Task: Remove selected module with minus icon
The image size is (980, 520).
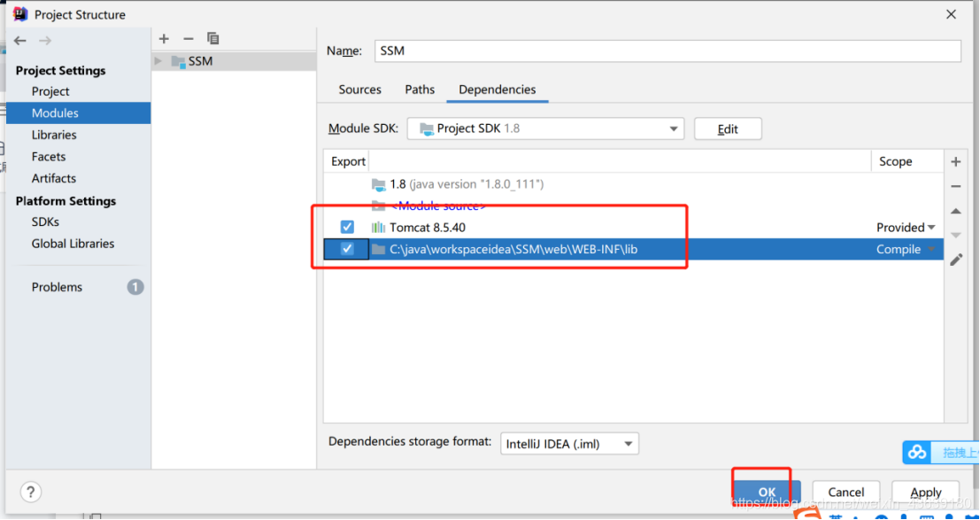Action: pyautogui.click(x=189, y=39)
